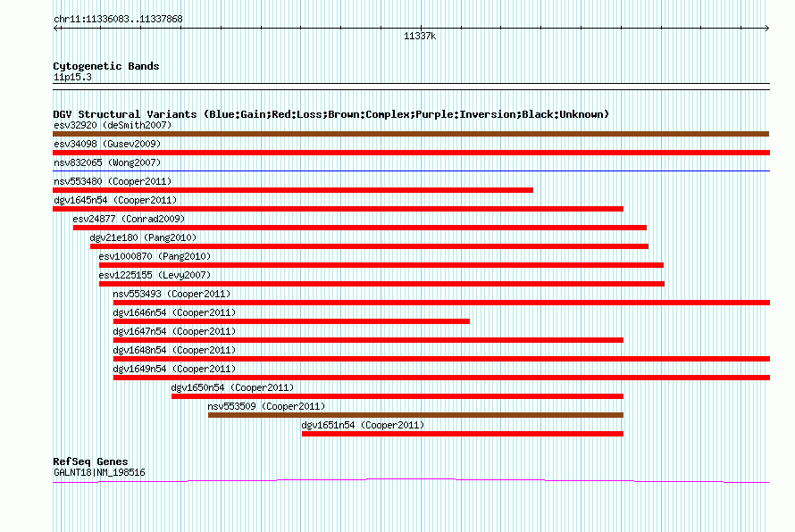Click the nsv553493 (Cooper2011) label
This screenshot has height=532, width=795.
[x=172, y=294]
